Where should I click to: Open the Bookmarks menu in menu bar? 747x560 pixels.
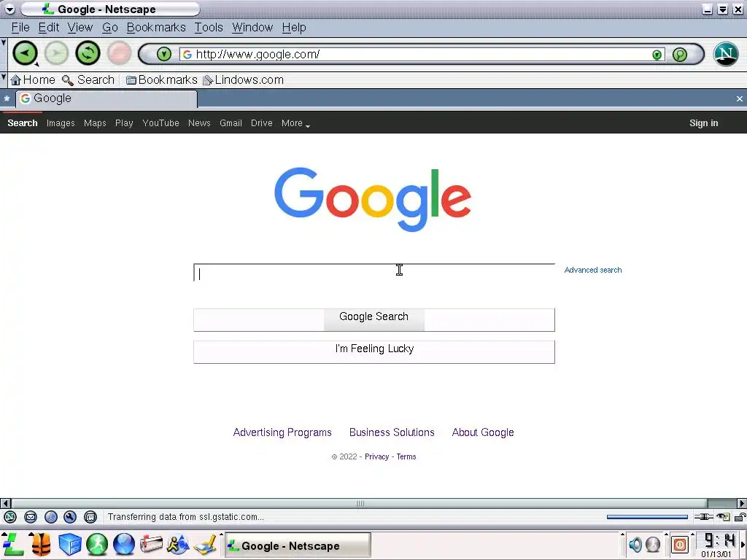tap(156, 28)
